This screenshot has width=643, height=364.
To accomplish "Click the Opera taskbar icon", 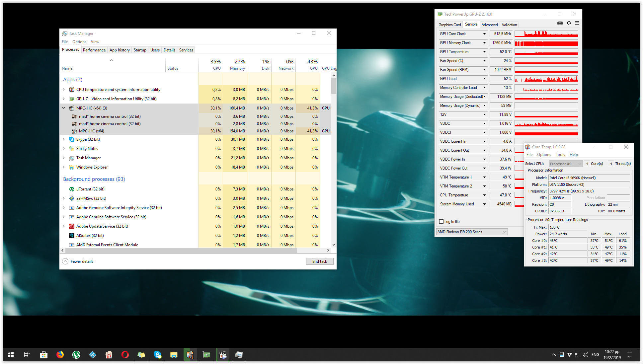I will pos(125,355).
